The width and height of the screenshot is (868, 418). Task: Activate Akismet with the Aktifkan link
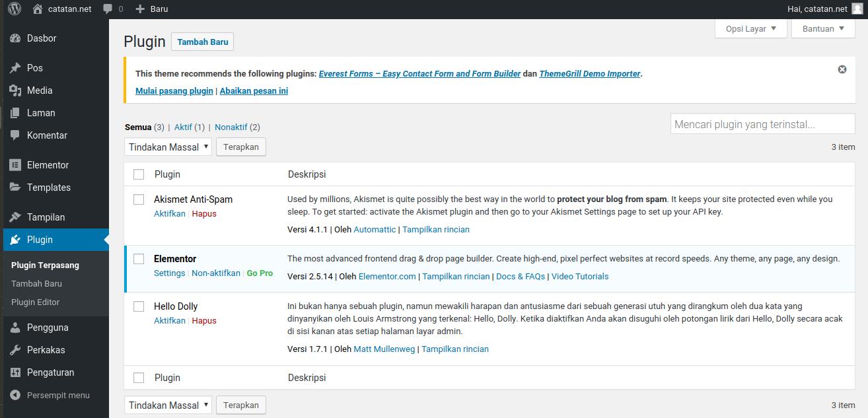click(x=170, y=213)
